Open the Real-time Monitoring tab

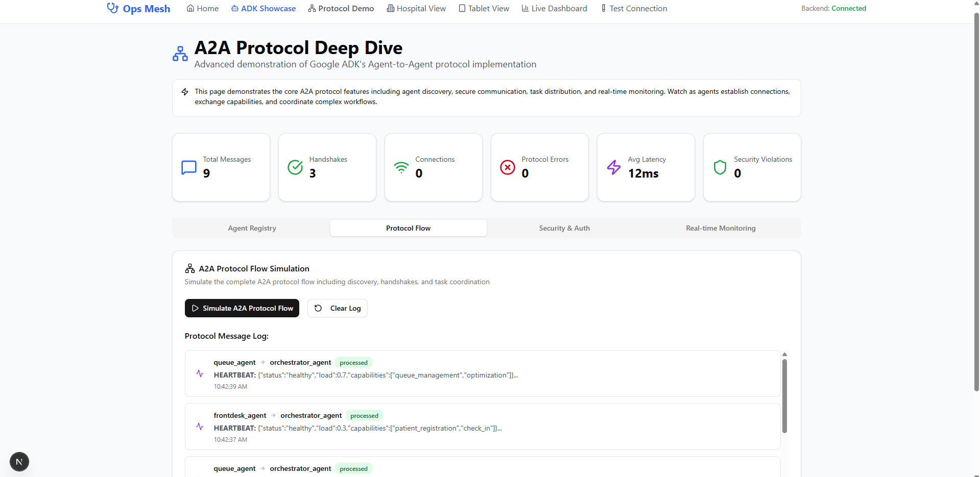pyautogui.click(x=721, y=228)
